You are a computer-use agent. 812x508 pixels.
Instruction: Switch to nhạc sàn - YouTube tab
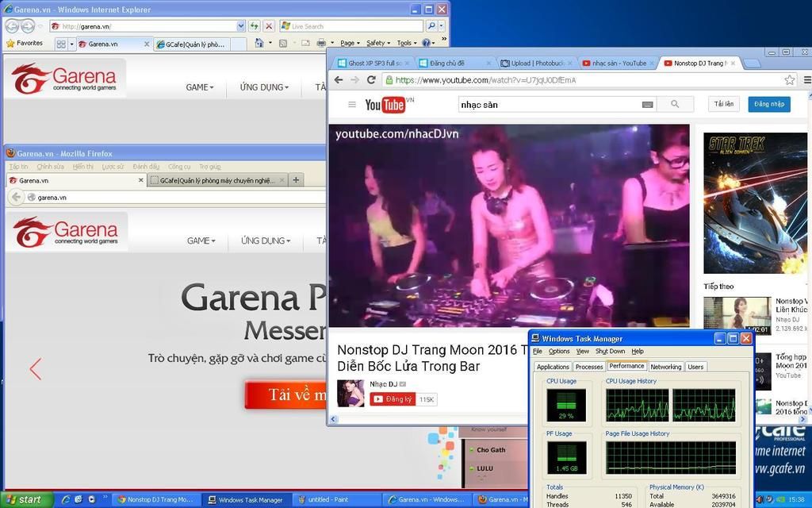[618, 63]
